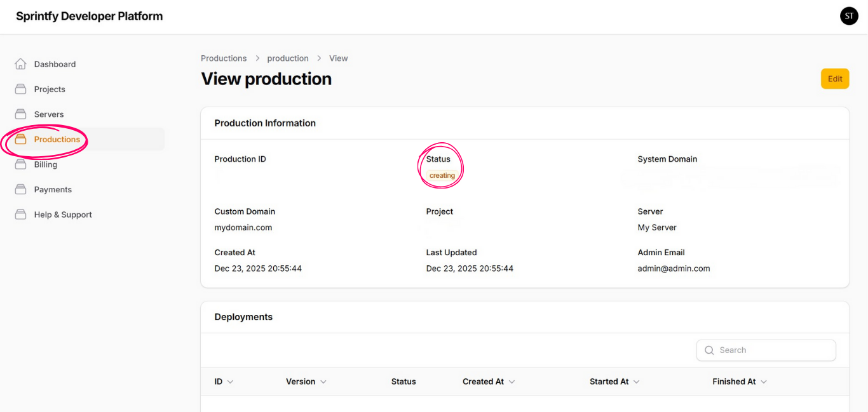This screenshot has height=412, width=868.
Task: Click the Projects sidebar icon
Action: (20, 90)
